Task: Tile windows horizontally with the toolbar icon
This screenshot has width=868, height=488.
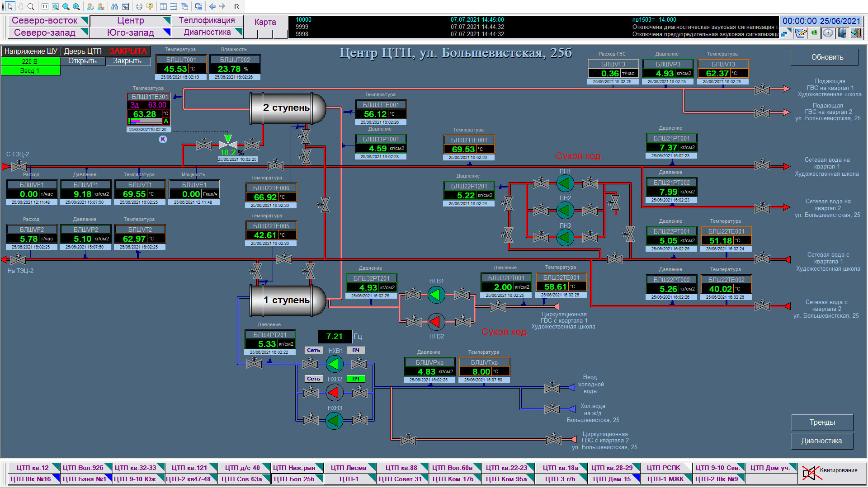Action: pos(174,6)
